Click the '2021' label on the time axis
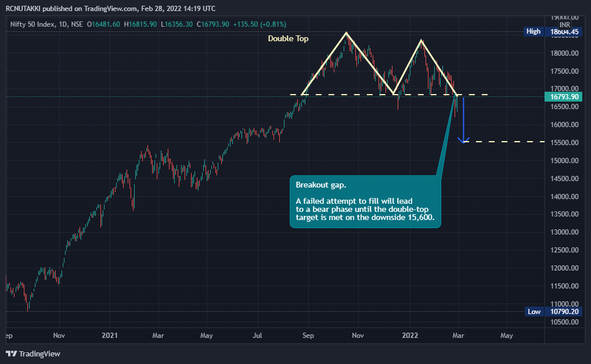The height and width of the screenshot is (364, 591). tap(110, 336)
